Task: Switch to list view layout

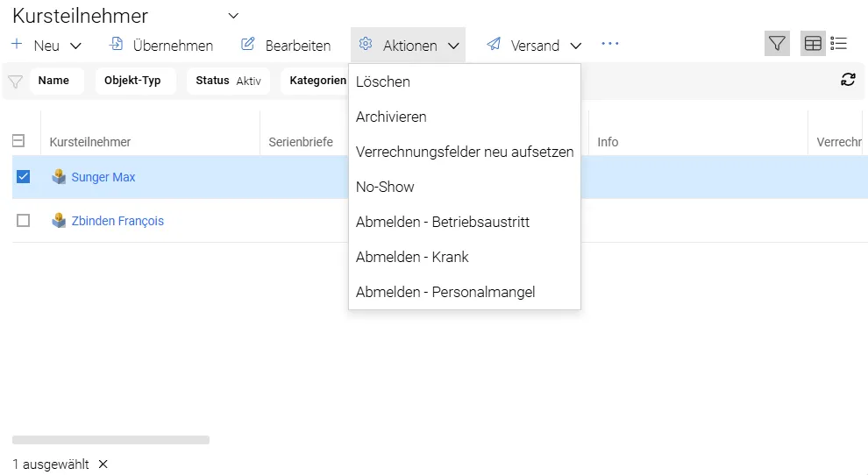Action: point(839,44)
